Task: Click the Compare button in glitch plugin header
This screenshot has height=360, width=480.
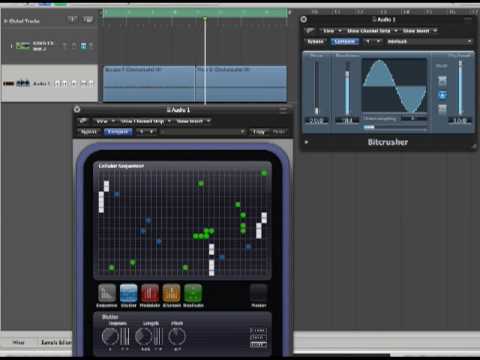Action: pyautogui.click(x=118, y=132)
